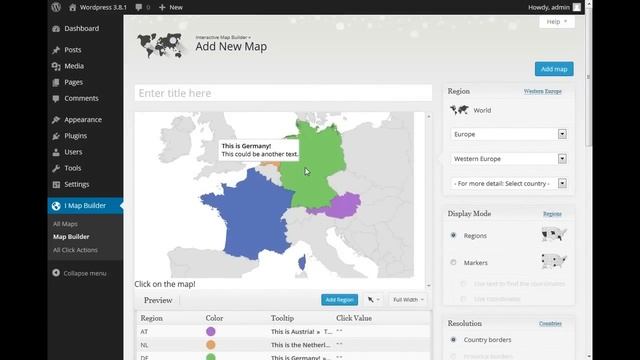Click the Appearance brush icon
Viewport: 640px width, 360px height.
point(56,120)
